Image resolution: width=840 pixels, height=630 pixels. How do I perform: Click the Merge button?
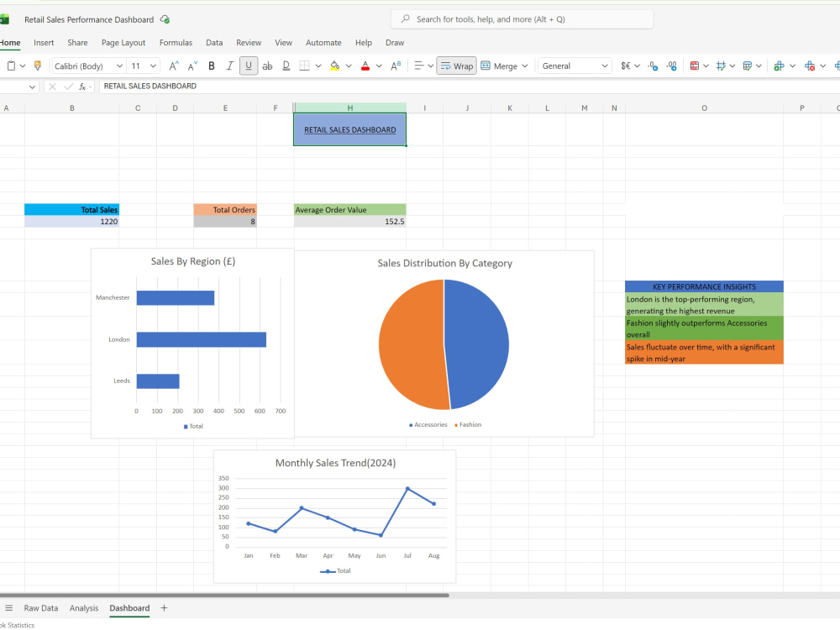(x=499, y=66)
